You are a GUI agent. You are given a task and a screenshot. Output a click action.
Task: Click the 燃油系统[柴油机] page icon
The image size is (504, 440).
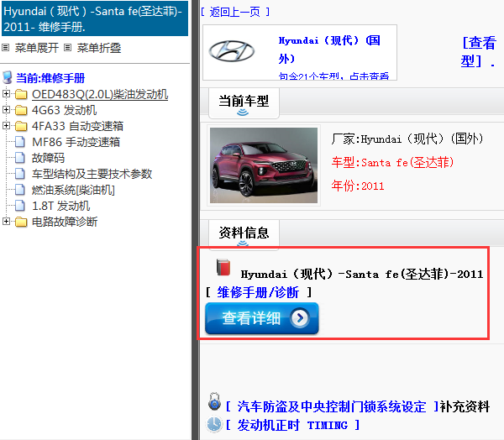point(20,190)
